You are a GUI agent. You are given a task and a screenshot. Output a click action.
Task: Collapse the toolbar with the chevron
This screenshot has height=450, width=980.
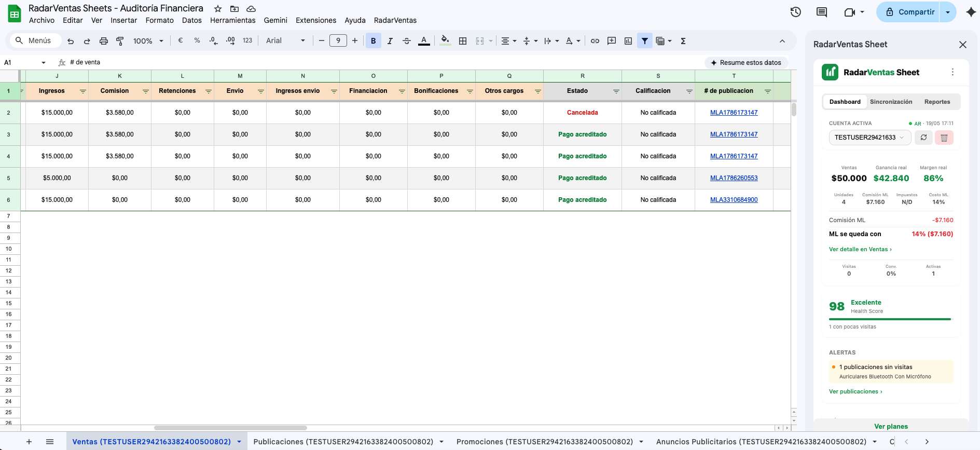782,41
